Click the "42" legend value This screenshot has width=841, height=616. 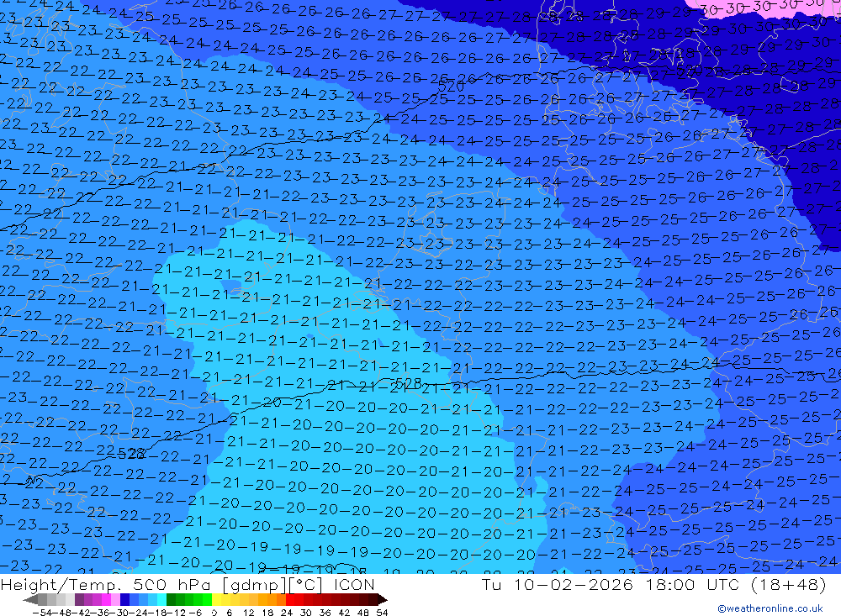[x=344, y=613]
